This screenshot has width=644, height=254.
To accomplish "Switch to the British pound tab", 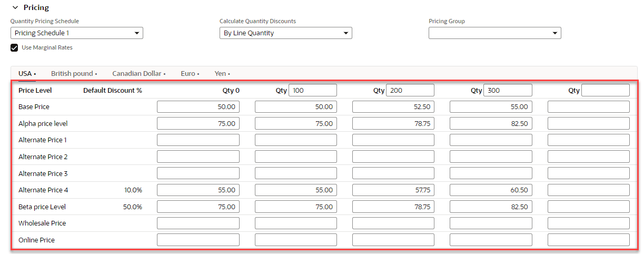I will tap(74, 74).
